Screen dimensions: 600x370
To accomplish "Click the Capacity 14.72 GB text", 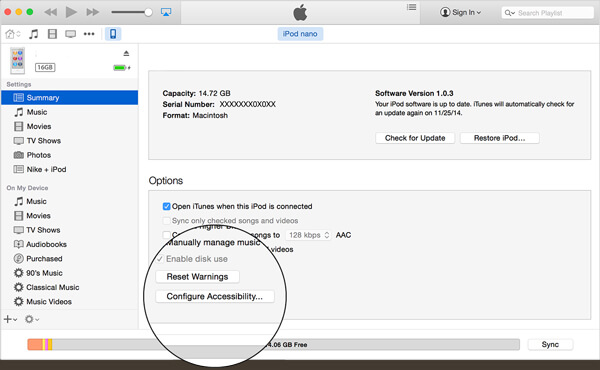I will click(196, 93).
